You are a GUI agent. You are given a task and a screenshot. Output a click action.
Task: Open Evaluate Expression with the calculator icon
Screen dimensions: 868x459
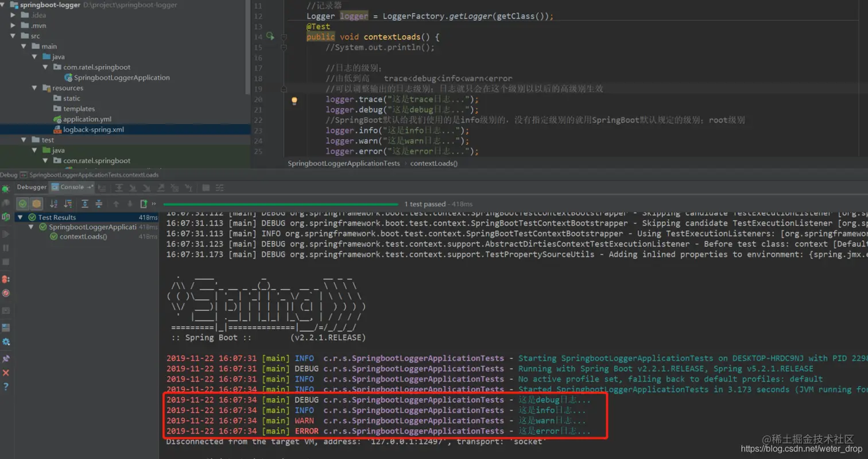(206, 187)
